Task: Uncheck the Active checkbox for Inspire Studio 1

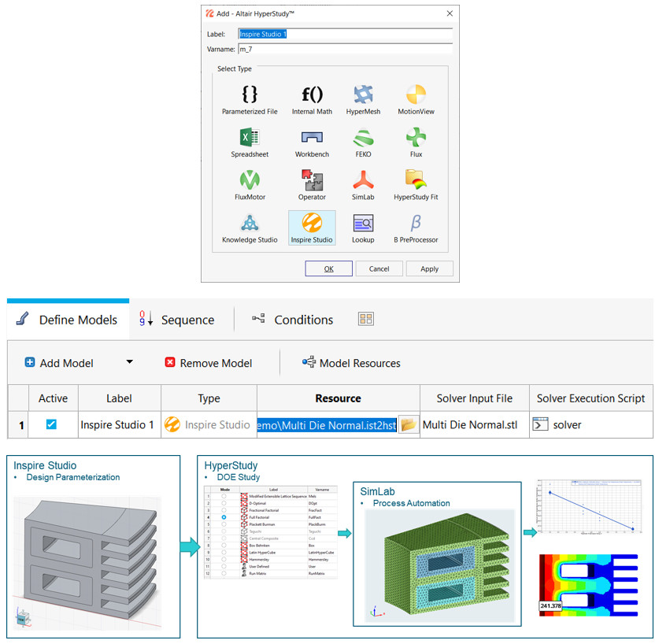Action: pyautogui.click(x=52, y=424)
